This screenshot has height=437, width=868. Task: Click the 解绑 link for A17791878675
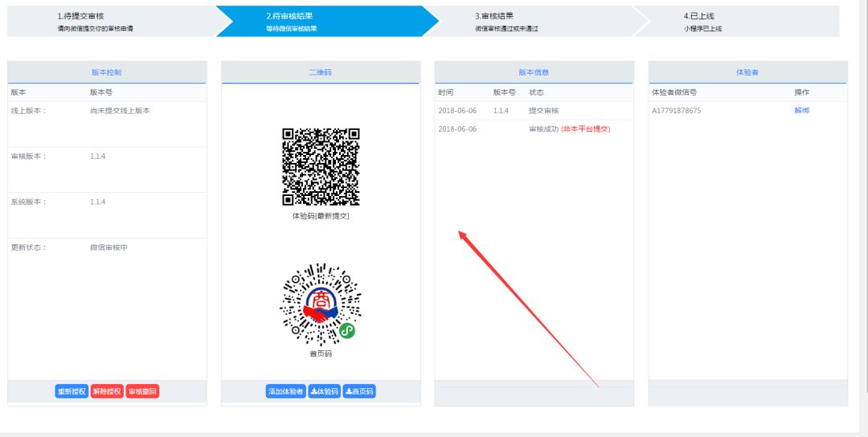[x=801, y=111]
